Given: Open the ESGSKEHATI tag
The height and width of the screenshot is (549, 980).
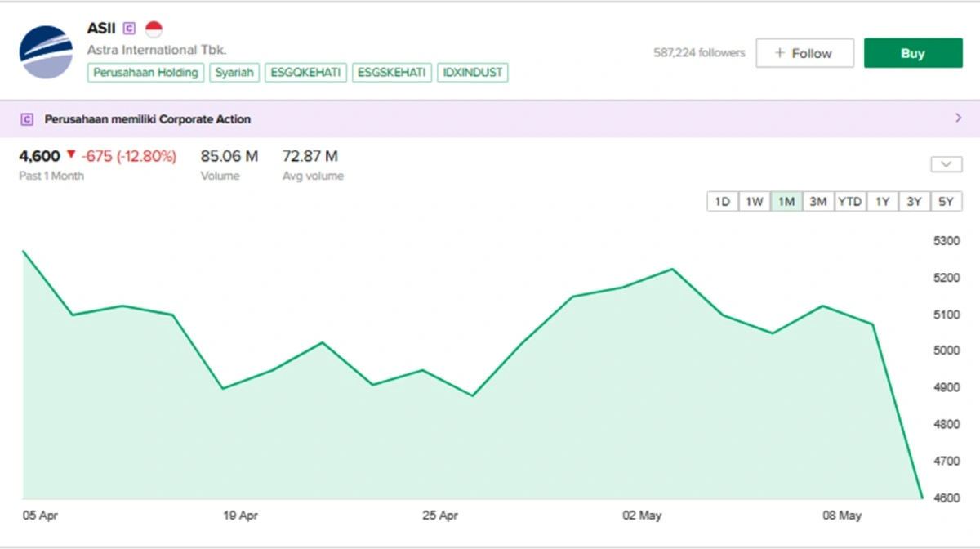Looking at the screenshot, I should point(392,73).
